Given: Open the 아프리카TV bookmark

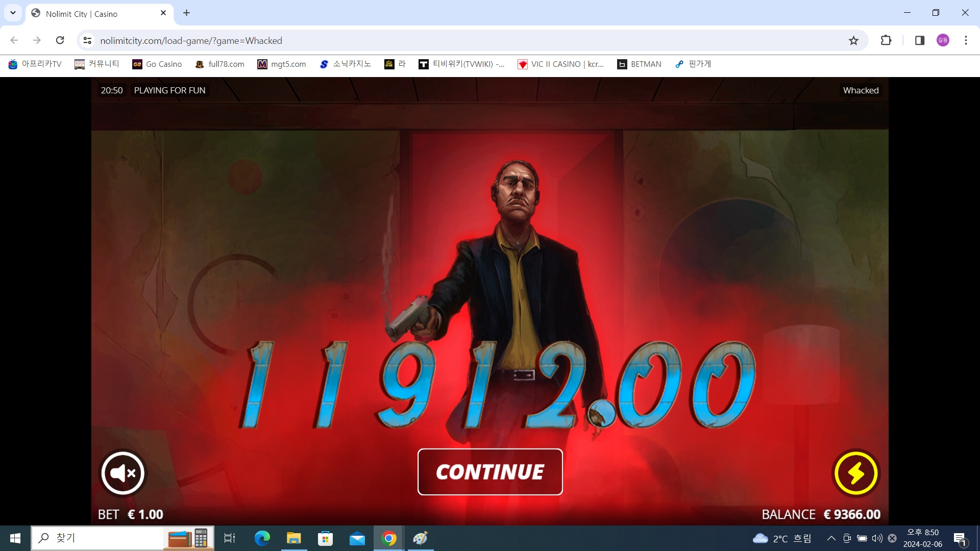Looking at the screenshot, I should [35, 64].
